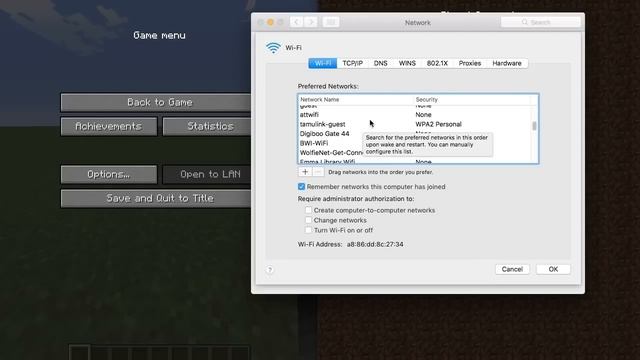
Task: Click the Cancel button
Action: click(512, 269)
